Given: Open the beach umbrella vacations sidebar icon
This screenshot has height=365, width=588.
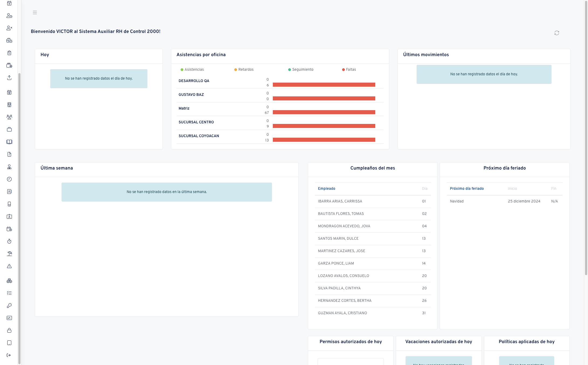Looking at the screenshot, I should [9, 254].
